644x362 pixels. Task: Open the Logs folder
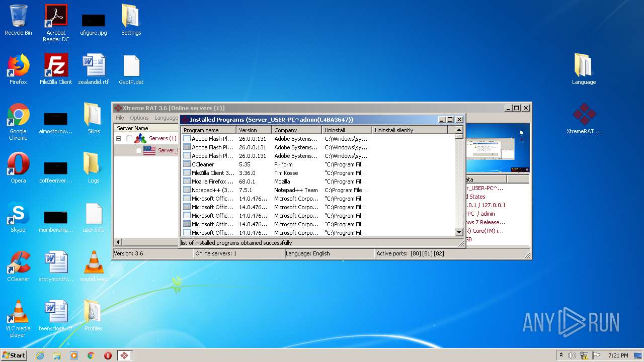click(94, 168)
